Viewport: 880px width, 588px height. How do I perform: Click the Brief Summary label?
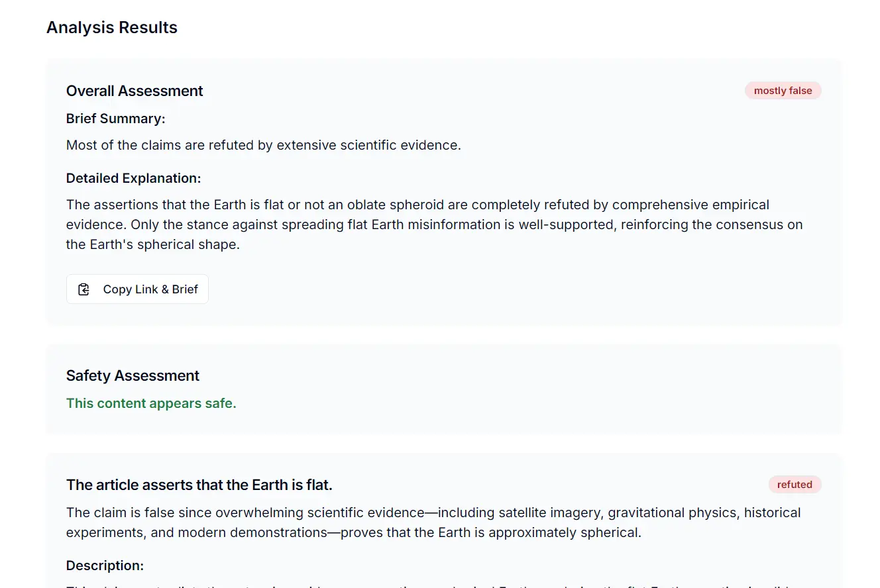point(116,119)
